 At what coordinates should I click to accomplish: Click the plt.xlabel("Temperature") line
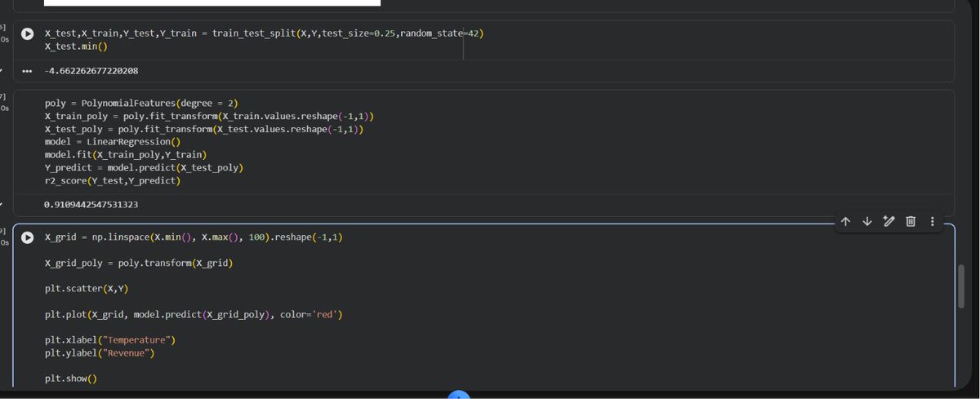[110, 339]
